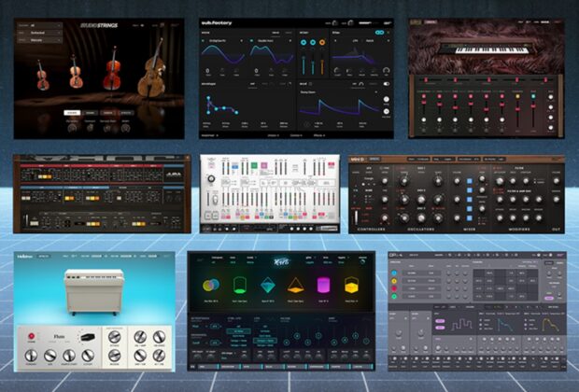
Task: Click the MIXER section label in Mini D
Action: click(469, 230)
